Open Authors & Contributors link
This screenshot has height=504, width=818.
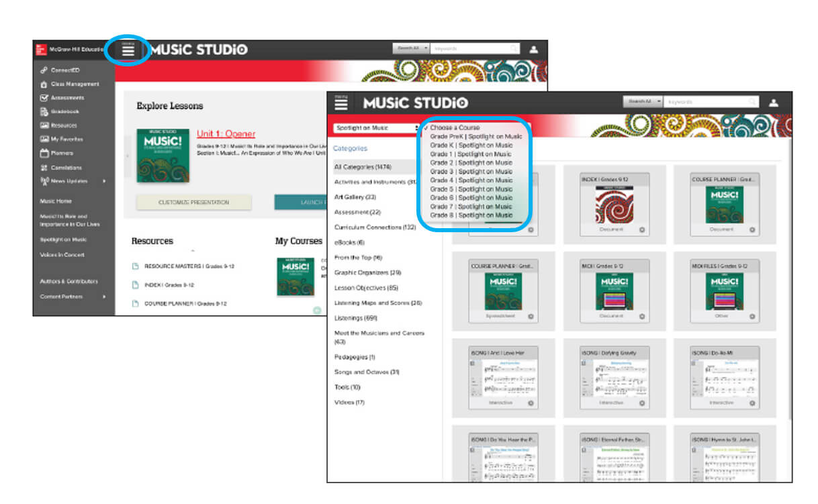pyautogui.click(x=69, y=281)
